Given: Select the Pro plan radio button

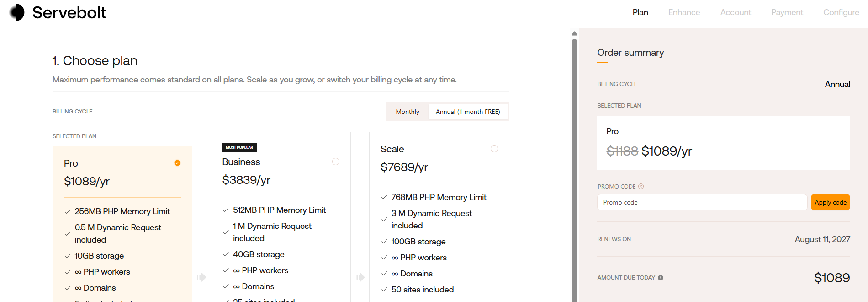Looking at the screenshot, I should (x=177, y=163).
